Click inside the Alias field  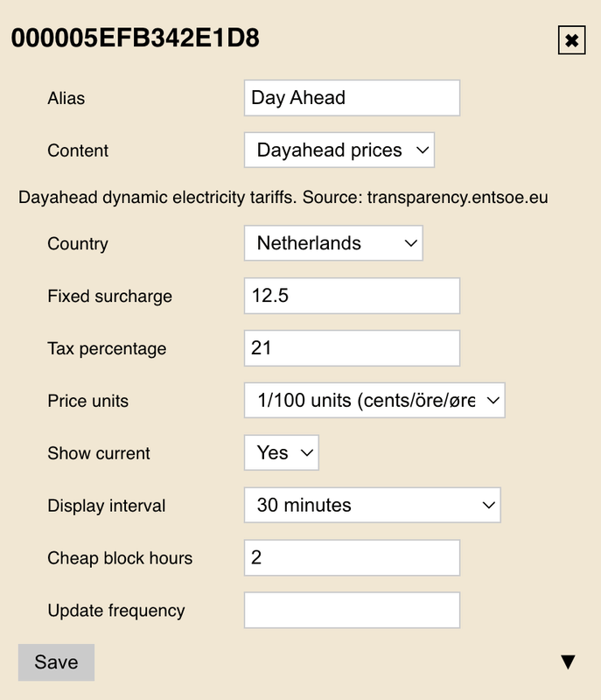350,97
